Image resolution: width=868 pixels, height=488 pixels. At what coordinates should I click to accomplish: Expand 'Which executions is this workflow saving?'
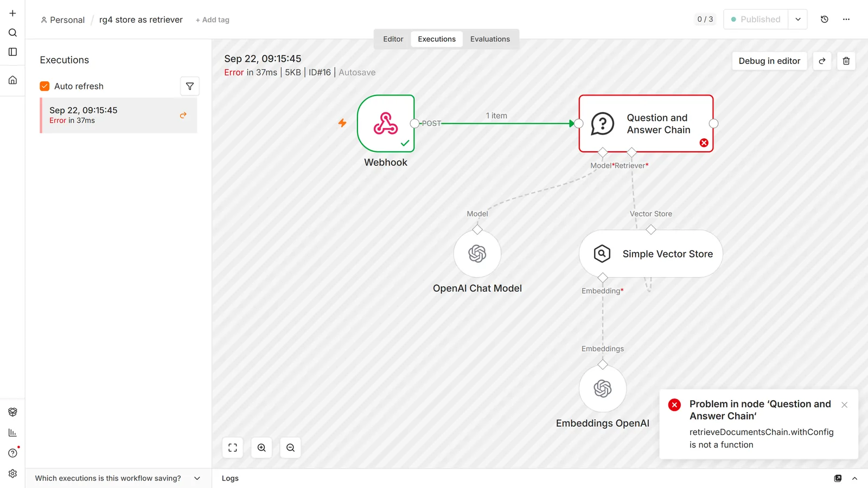118,478
